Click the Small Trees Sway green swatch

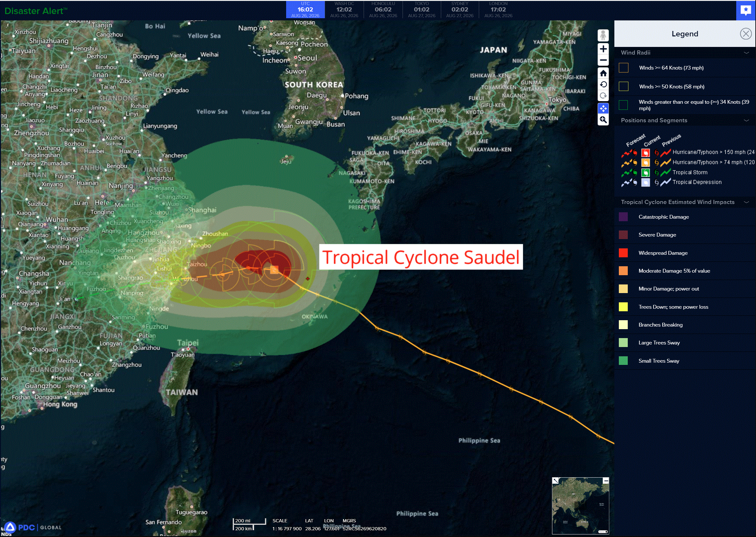(623, 361)
